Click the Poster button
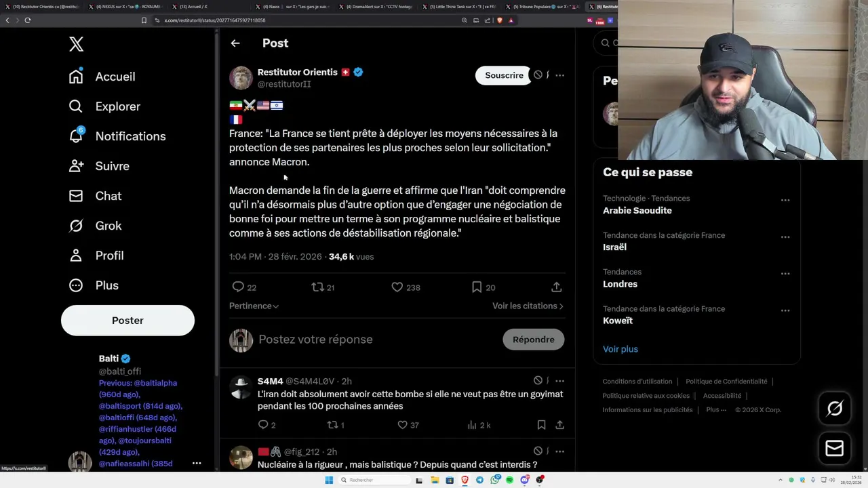Screen dimensions: 868x488 (x=127, y=321)
